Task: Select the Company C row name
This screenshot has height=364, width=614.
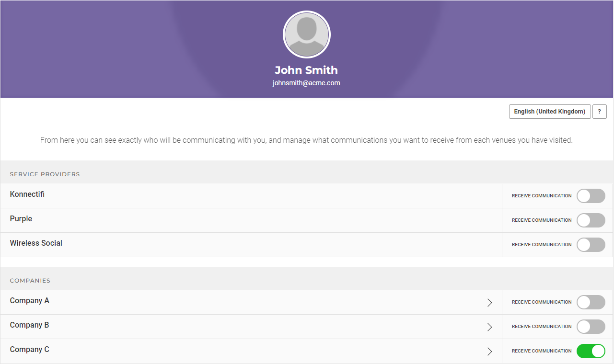Action: [x=30, y=350]
